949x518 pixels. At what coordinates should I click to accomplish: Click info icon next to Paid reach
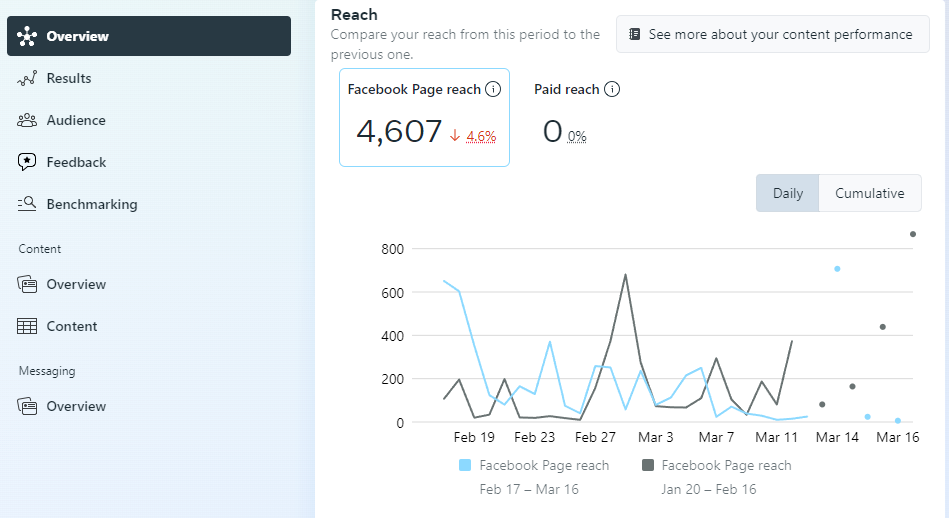coord(612,90)
